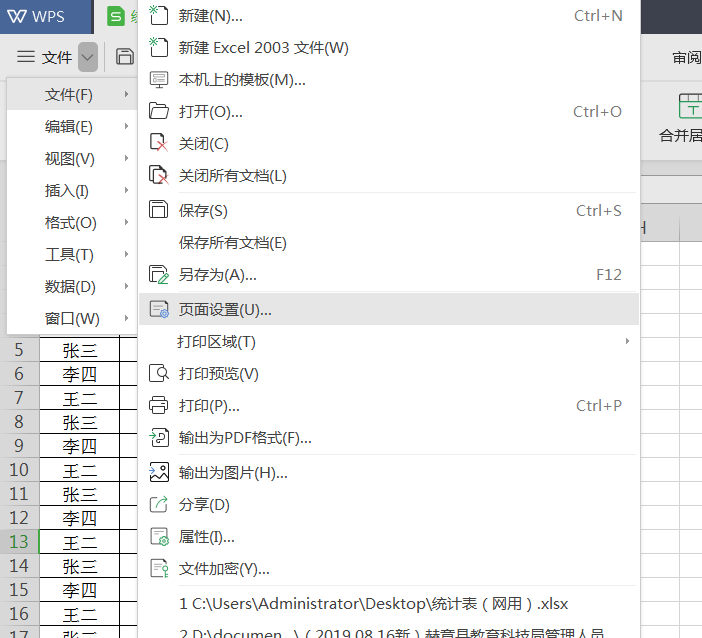This screenshot has height=638, width=702.
Task: Click cell 王二 in row 13
Action: pos(80,542)
